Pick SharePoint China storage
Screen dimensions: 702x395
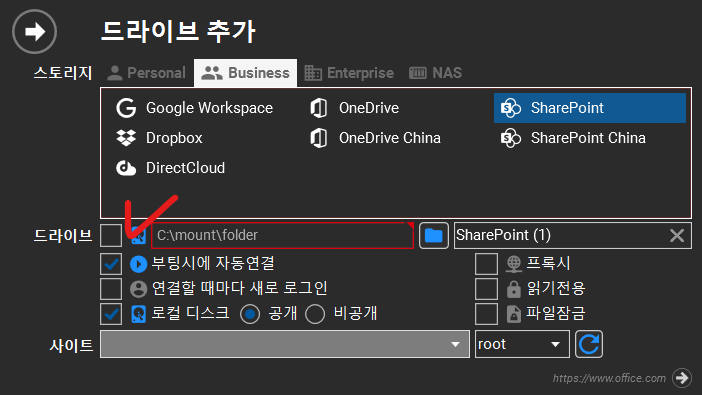tap(590, 138)
